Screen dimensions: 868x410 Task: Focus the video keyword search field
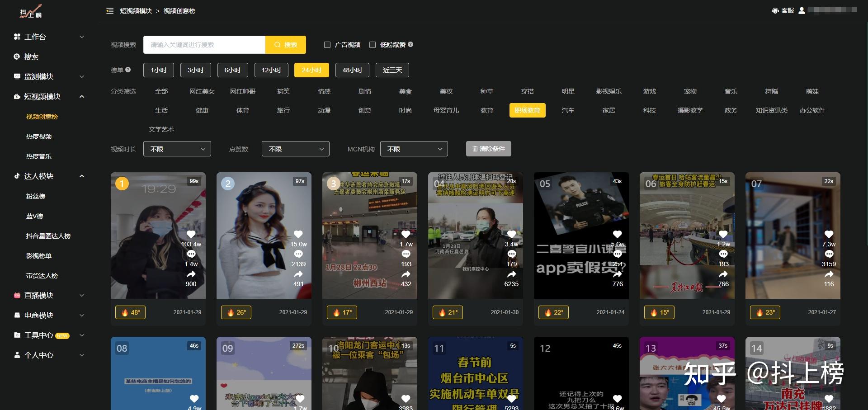[x=204, y=45]
